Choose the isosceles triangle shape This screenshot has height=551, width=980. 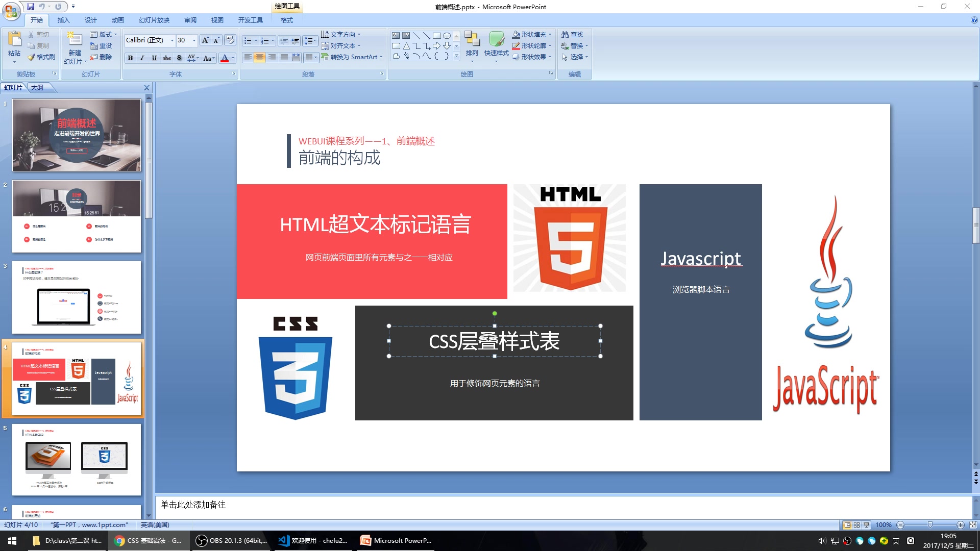click(406, 46)
